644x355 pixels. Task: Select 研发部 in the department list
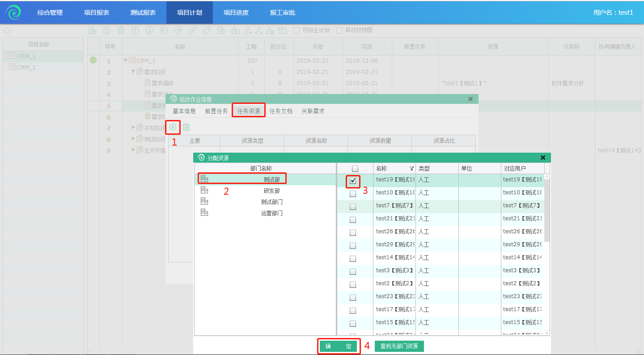point(271,191)
